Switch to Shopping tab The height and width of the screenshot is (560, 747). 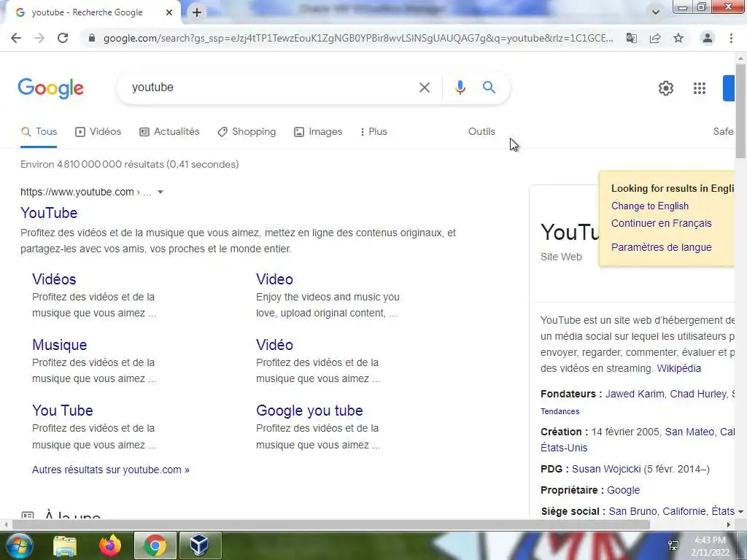247,131
